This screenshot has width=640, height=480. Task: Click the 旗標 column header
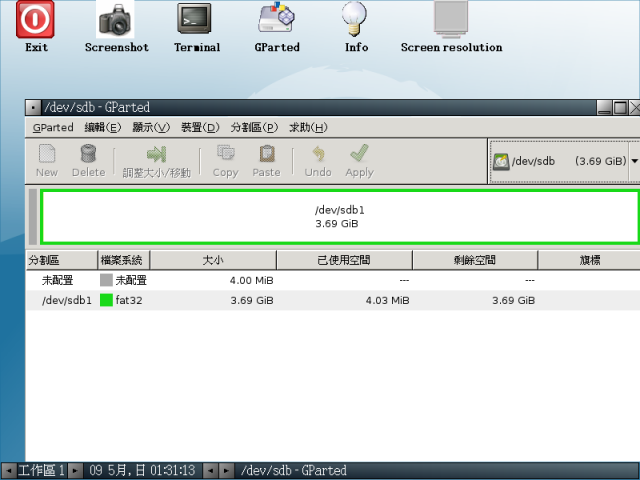589,260
